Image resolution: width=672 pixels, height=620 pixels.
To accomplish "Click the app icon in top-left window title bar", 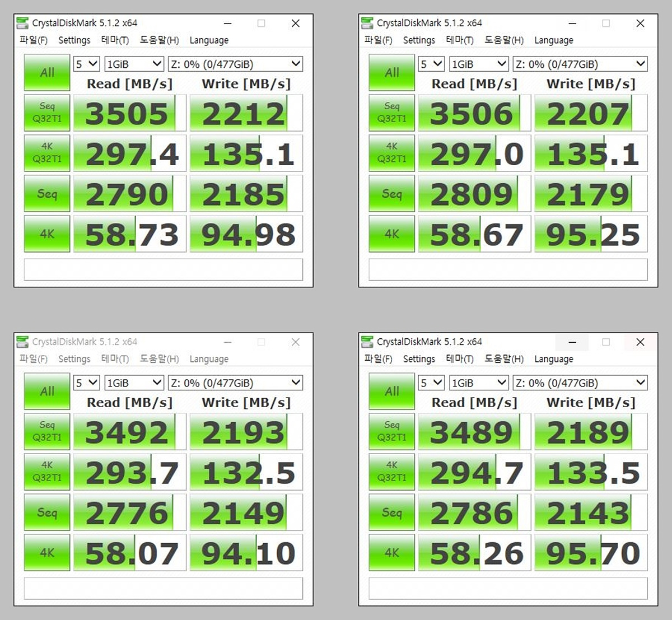I will coord(22,23).
